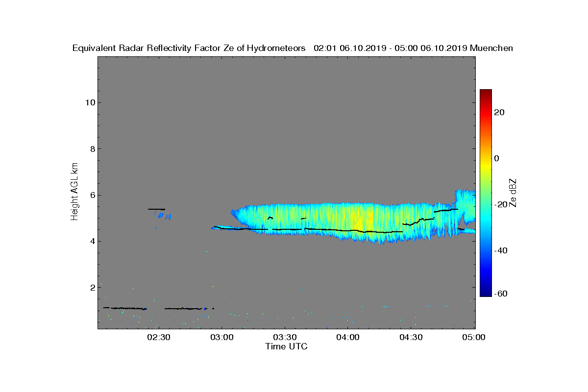Click the 'Height AGL km' axis label

(75, 193)
